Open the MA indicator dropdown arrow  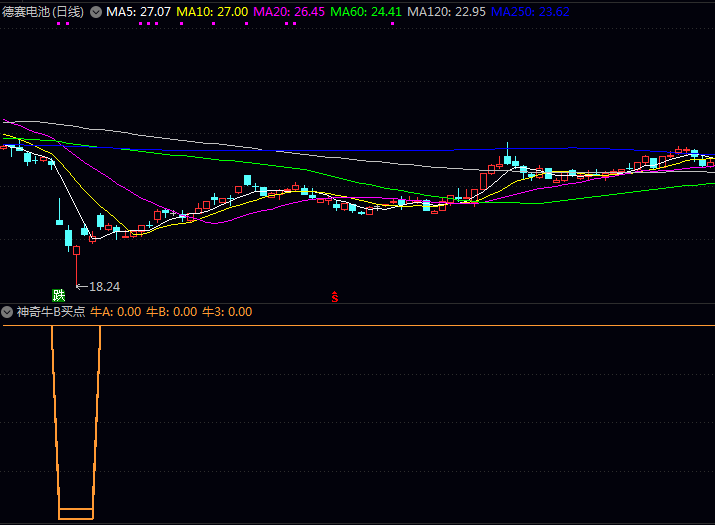click(96, 12)
